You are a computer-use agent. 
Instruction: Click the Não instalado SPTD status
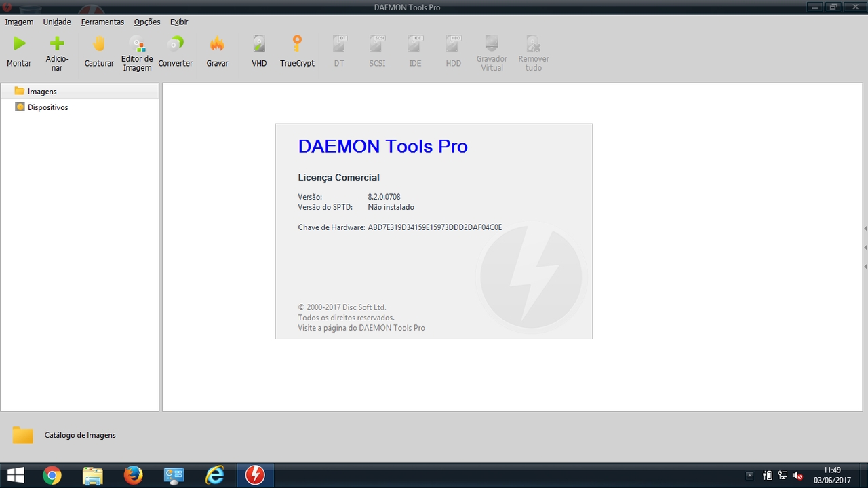pos(391,207)
